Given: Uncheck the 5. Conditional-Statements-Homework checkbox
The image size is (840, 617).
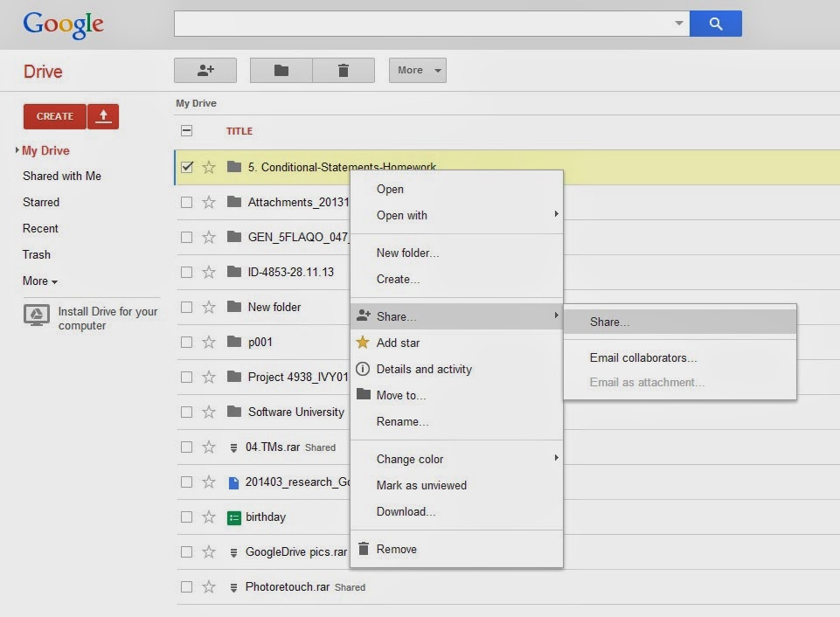Looking at the screenshot, I should tap(186, 167).
